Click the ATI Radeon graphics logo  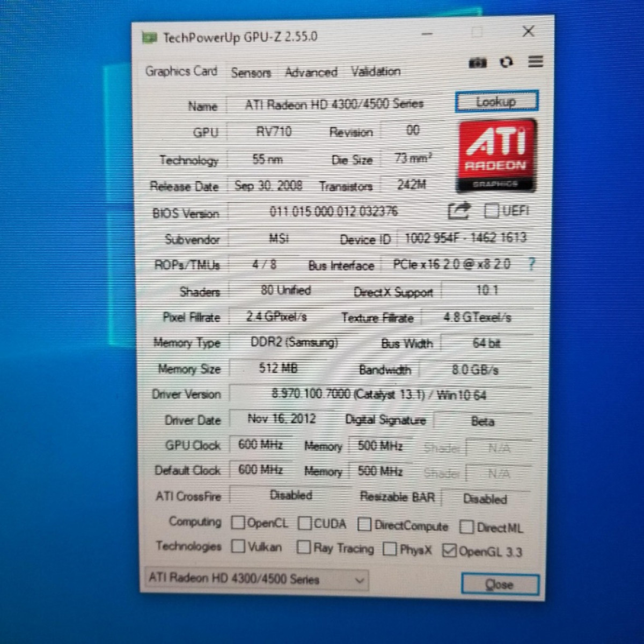pyautogui.click(x=496, y=156)
